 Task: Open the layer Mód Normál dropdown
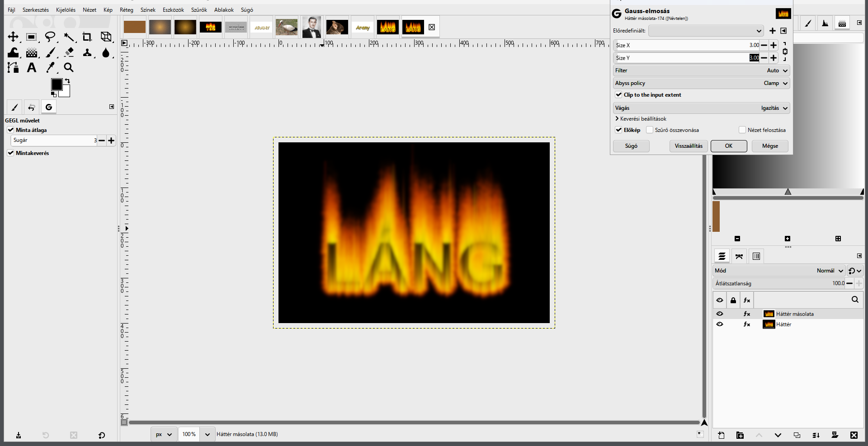tap(779, 271)
